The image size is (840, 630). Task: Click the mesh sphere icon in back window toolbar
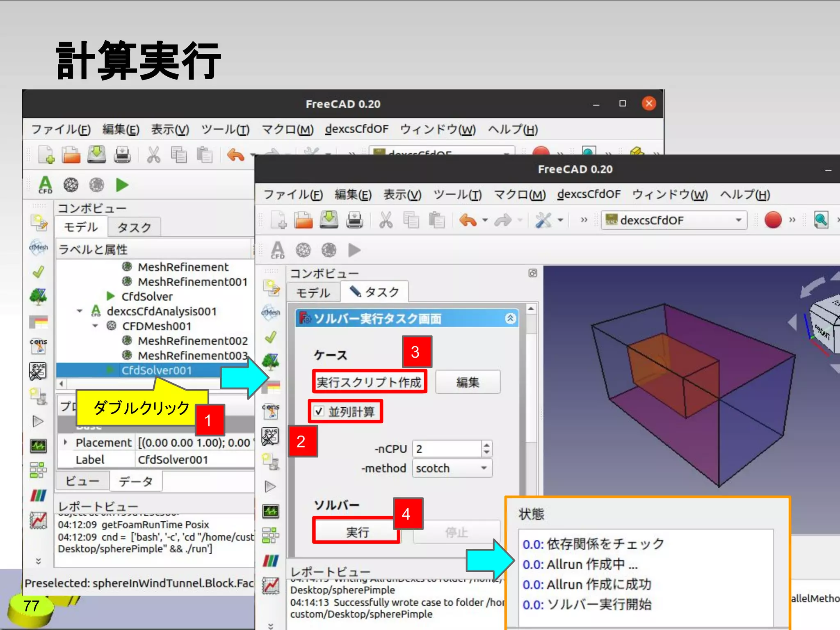(71, 185)
